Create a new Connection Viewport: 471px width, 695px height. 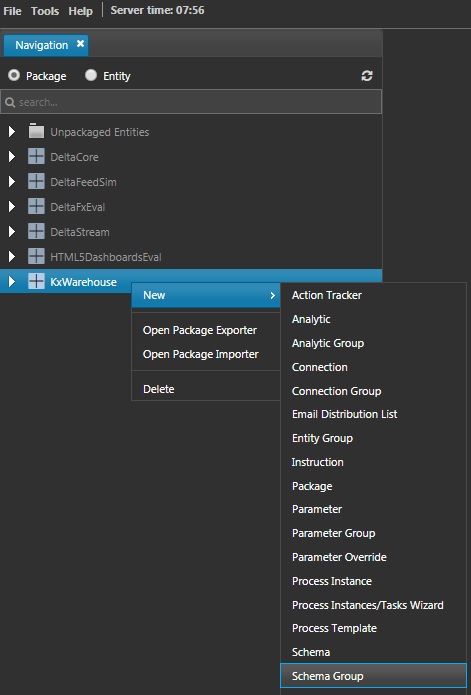coord(374,367)
